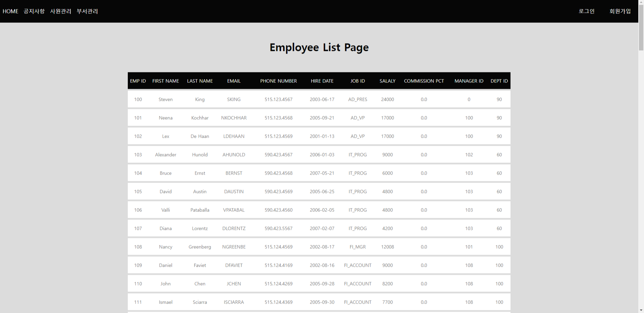Click last name Greenberg
Screen dimensions: 644x313
point(200,247)
